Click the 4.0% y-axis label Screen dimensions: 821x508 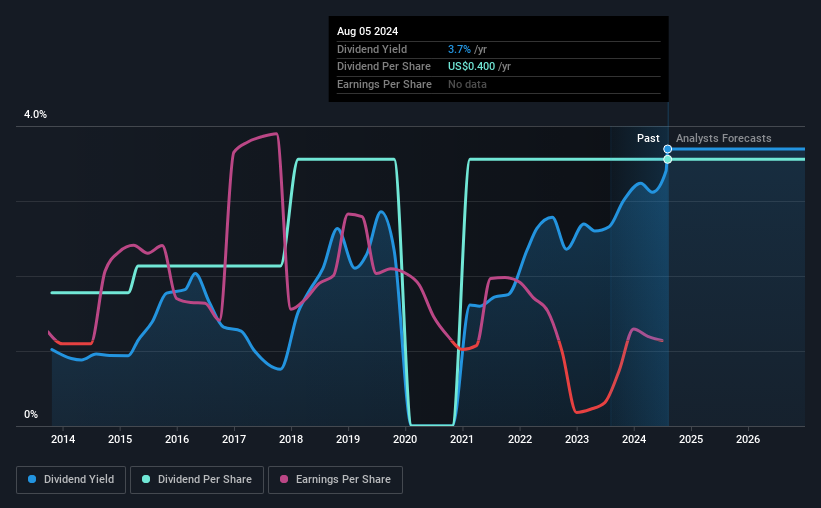tap(35, 115)
